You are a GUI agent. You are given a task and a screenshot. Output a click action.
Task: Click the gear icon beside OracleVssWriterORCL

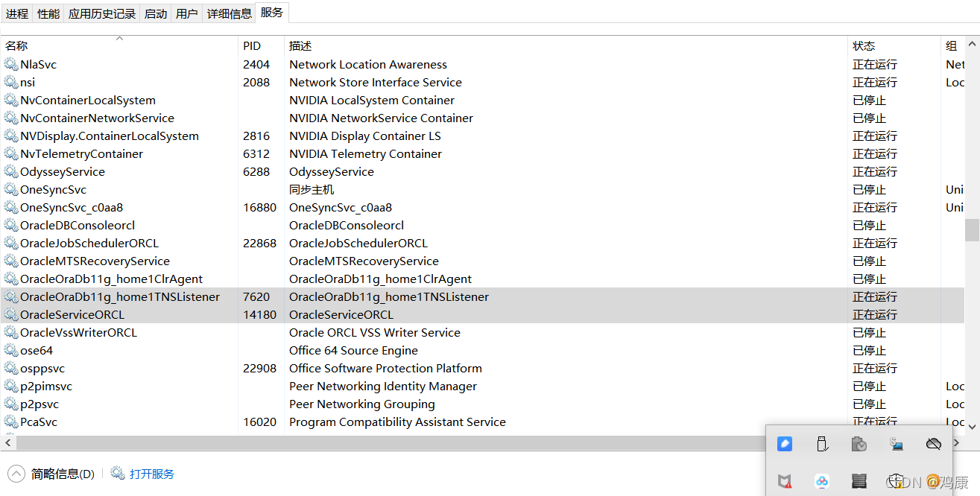(11, 333)
